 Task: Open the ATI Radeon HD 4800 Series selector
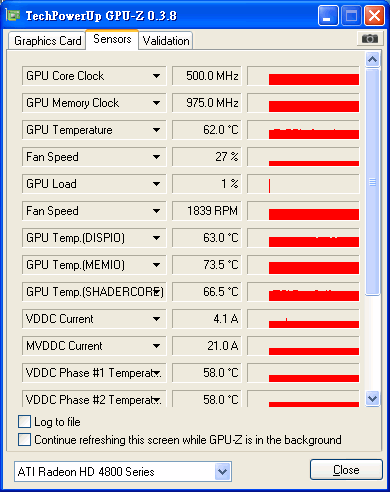(123, 471)
